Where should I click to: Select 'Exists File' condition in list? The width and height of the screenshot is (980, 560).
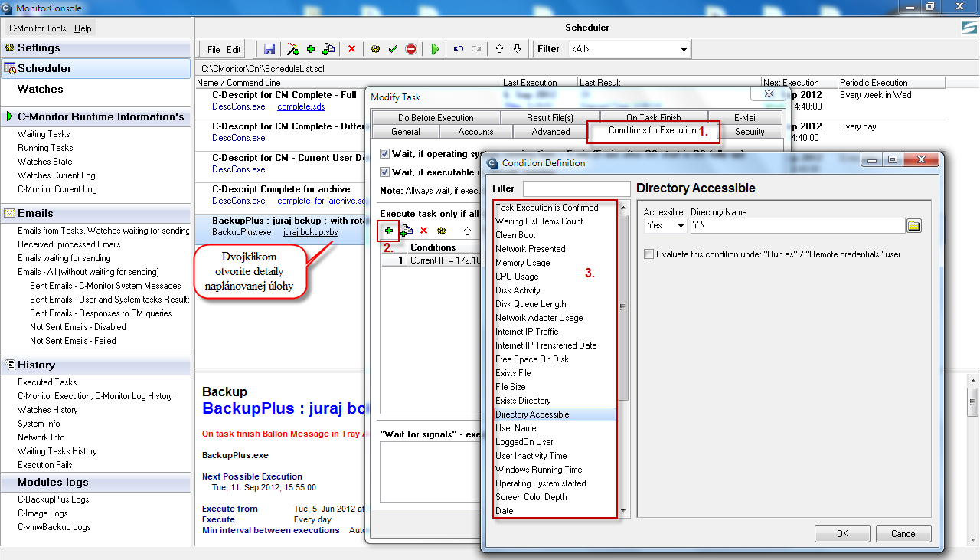(x=513, y=373)
